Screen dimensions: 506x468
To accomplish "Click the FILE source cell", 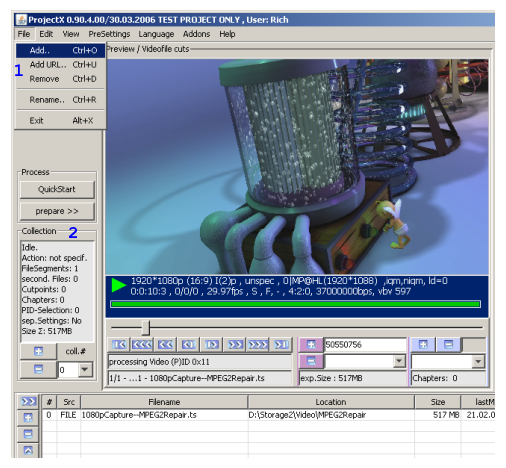I will (68, 415).
